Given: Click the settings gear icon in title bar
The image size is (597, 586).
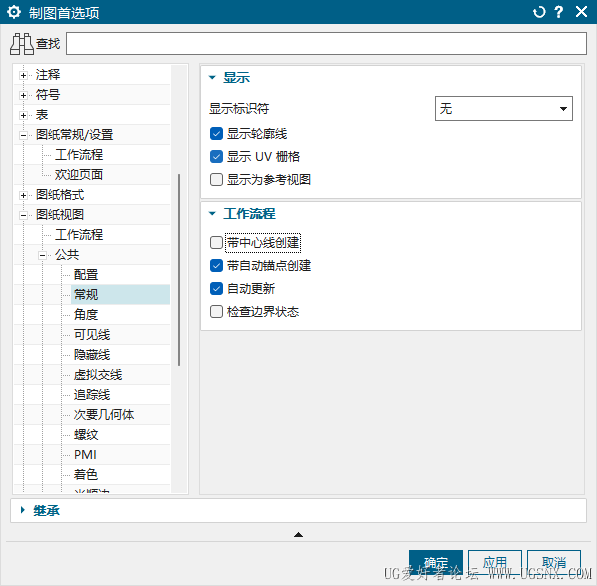Looking at the screenshot, I should (x=14, y=12).
